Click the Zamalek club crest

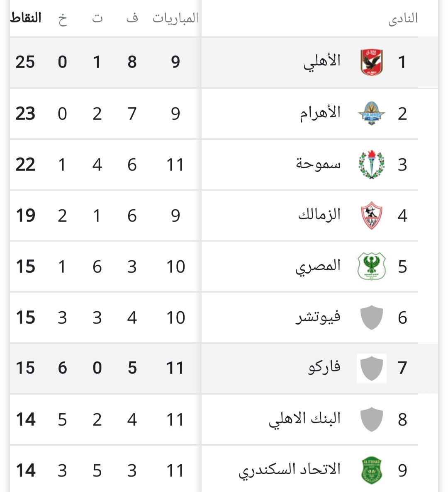point(371,216)
